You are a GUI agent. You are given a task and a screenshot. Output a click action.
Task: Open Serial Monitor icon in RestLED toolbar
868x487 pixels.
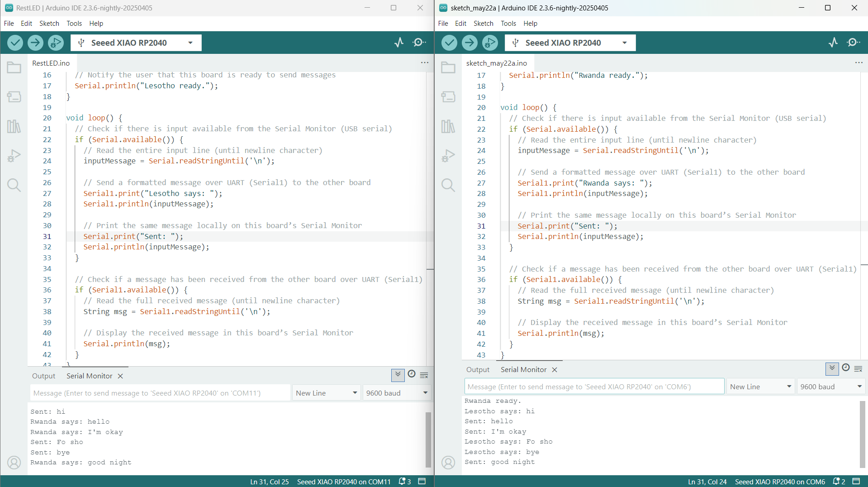(x=419, y=43)
